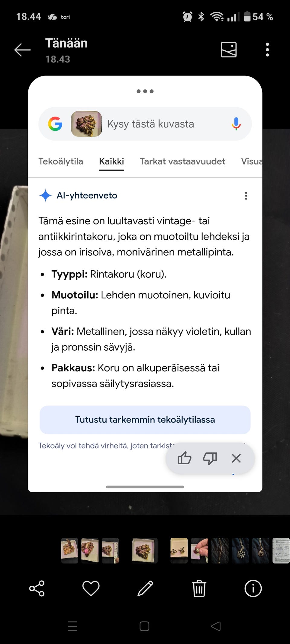Open the top-right overflow menu
The image size is (290, 644).
coord(267,50)
